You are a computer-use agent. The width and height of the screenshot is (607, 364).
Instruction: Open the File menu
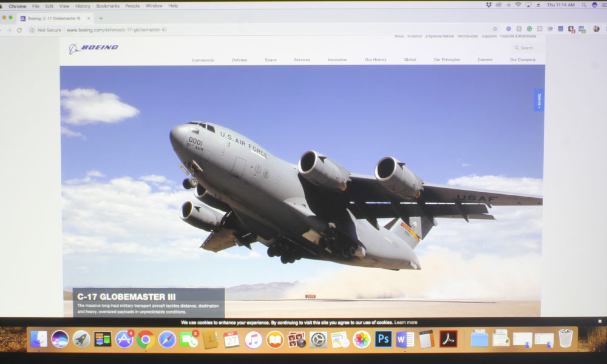[36, 6]
